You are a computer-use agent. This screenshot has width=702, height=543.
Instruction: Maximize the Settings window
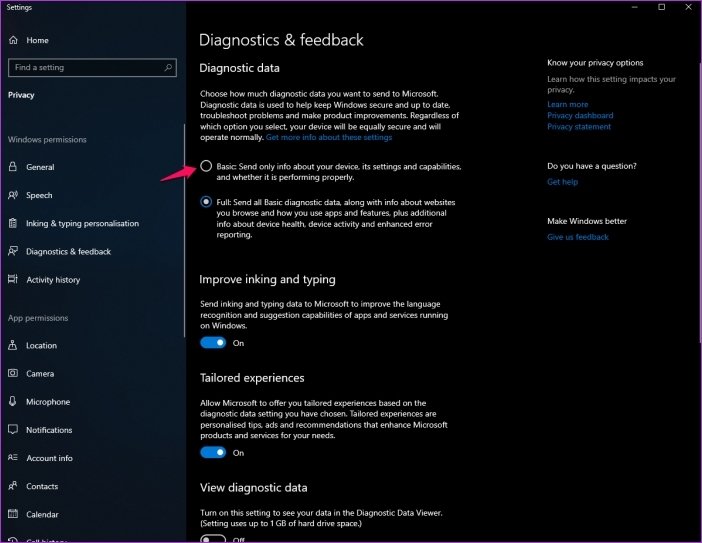click(661, 7)
